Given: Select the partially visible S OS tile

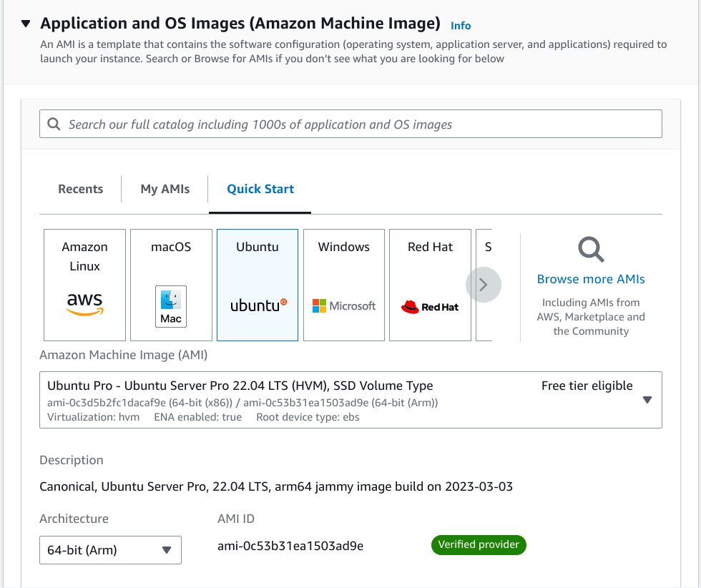Looking at the screenshot, I should (x=485, y=285).
